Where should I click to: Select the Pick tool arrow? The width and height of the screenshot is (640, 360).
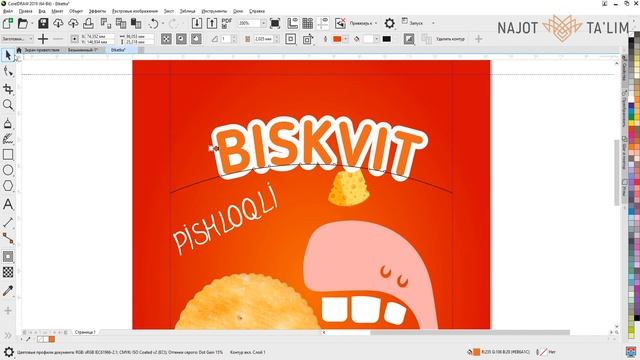click(8, 55)
